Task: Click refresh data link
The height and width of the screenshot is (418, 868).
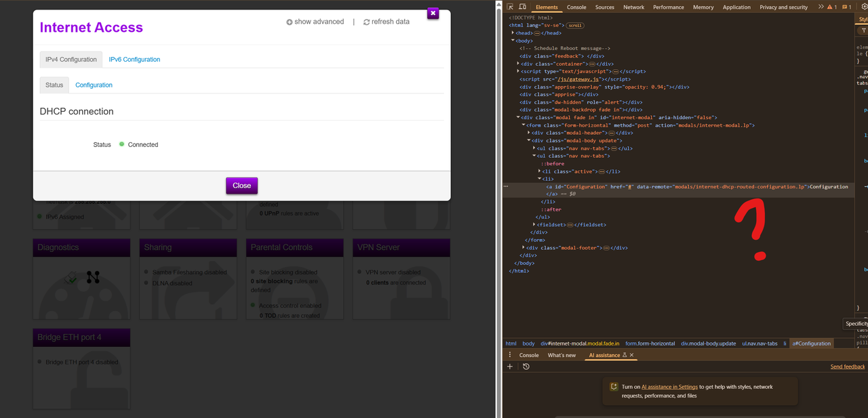Action: [387, 22]
